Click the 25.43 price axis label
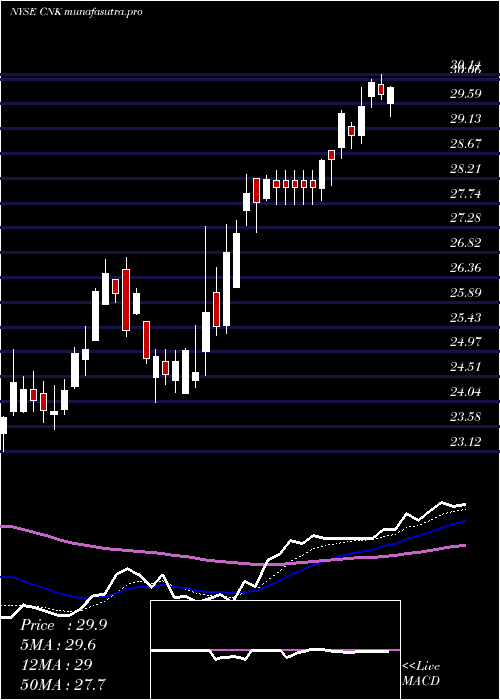 pyautogui.click(x=466, y=318)
